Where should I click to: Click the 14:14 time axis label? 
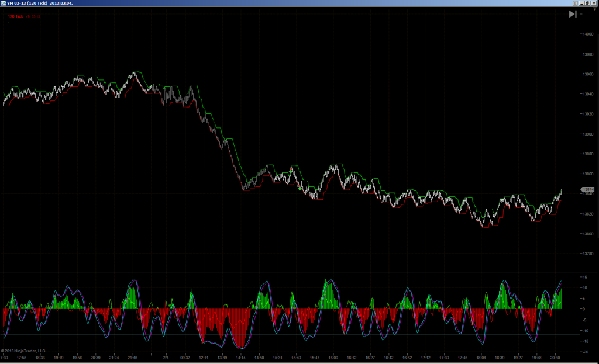pyautogui.click(x=240, y=358)
